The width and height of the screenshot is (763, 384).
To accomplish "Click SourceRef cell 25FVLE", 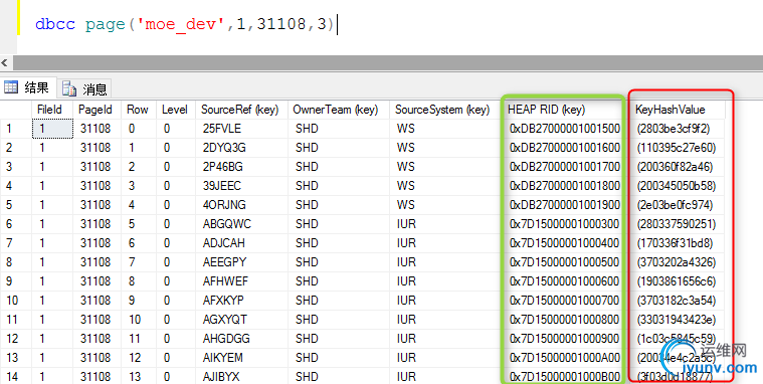I will [241, 128].
